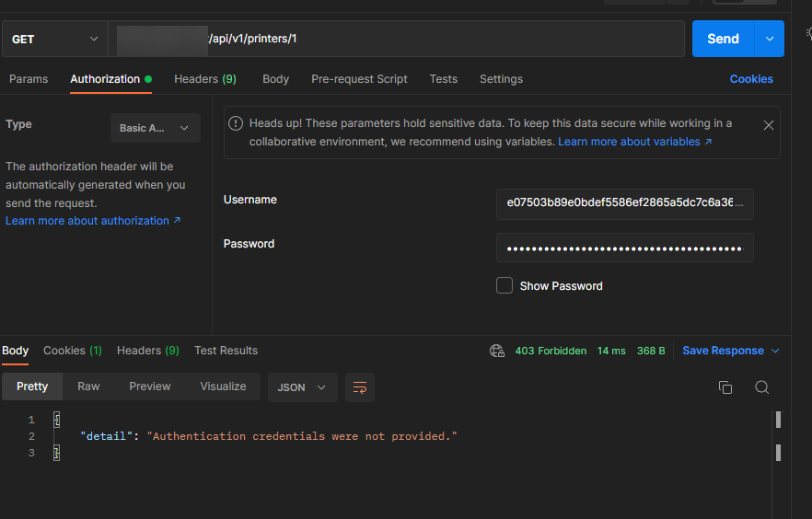Viewport: 812px width, 519px height.
Task: Open the Test Results tab
Action: pyautogui.click(x=226, y=351)
